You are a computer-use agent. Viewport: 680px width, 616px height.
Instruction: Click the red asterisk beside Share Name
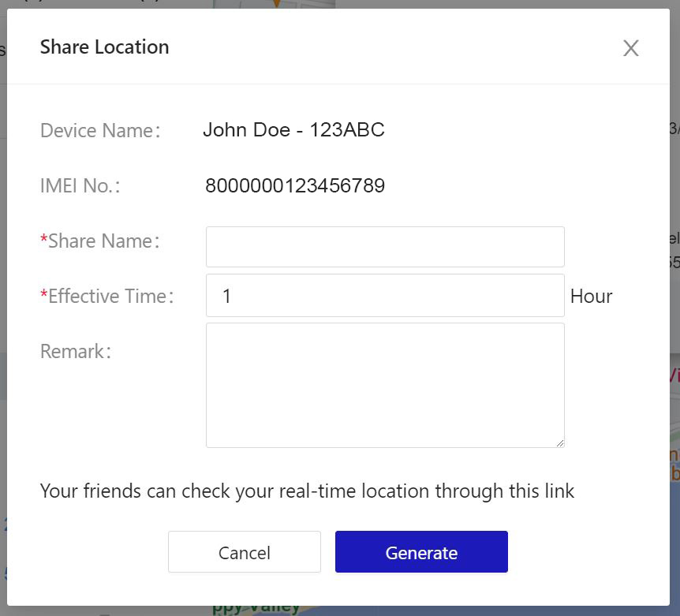coord(44,240)
